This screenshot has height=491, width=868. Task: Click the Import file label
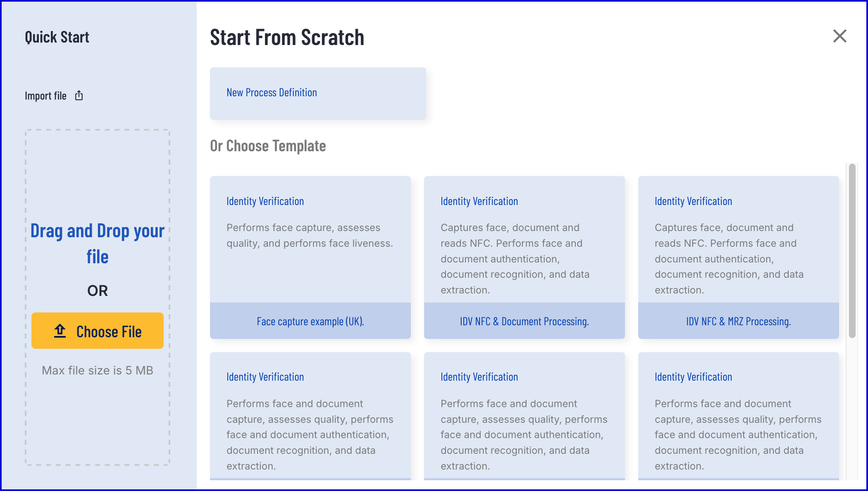click(x=45, y=96)
